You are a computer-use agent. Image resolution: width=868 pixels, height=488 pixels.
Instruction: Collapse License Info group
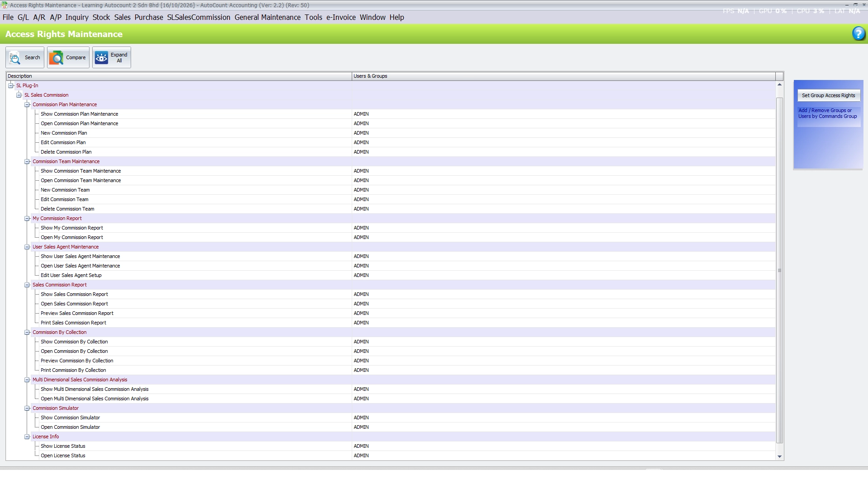pyautogui.click(x=27, y=436)
